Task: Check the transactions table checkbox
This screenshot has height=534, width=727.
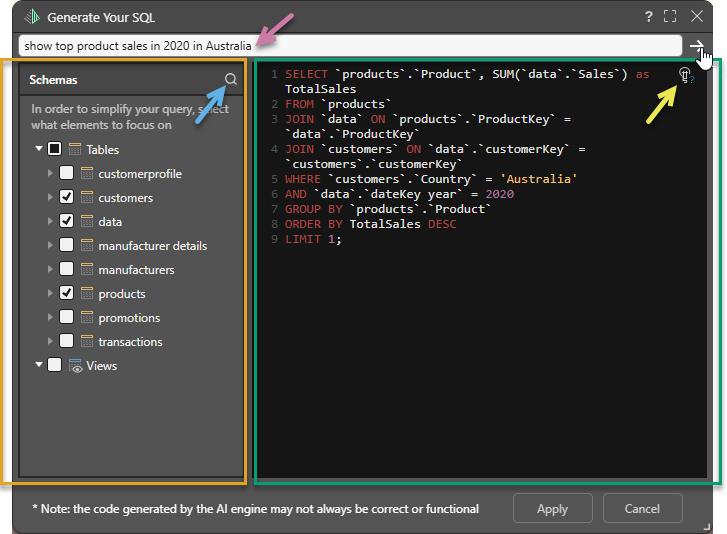Action: (66, 342)
